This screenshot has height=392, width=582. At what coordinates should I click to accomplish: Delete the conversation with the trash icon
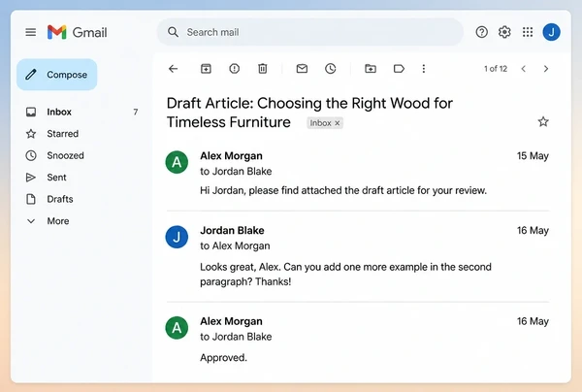point(263,69)
